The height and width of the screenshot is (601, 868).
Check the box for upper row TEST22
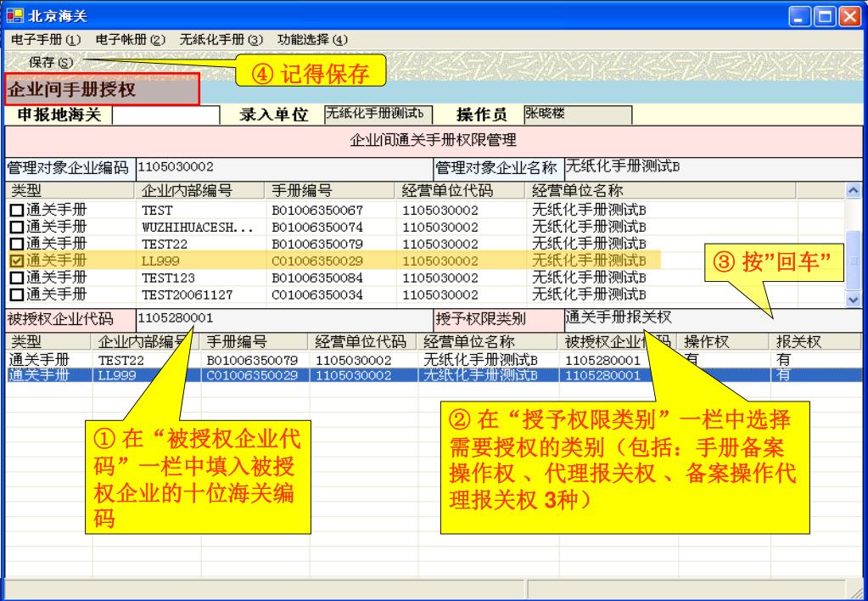click(17, 244)
